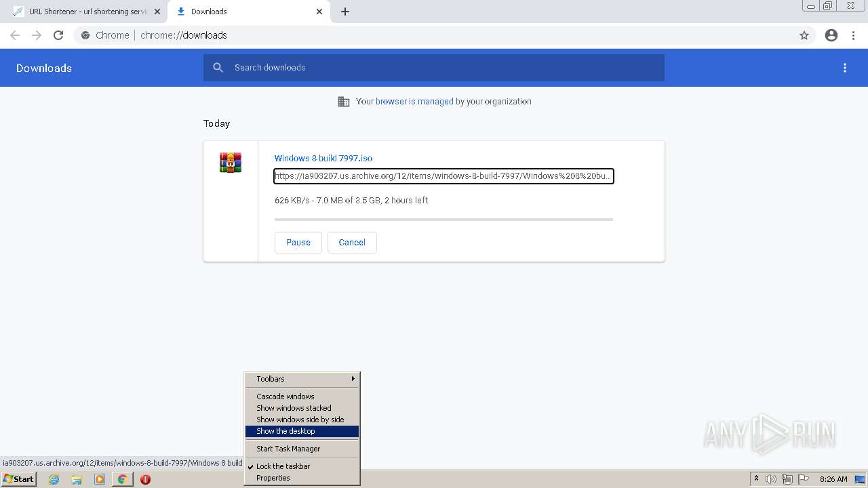Toggle Lock the taskbar option
This screenshot has height=488, width=868.
click(302, 466)
